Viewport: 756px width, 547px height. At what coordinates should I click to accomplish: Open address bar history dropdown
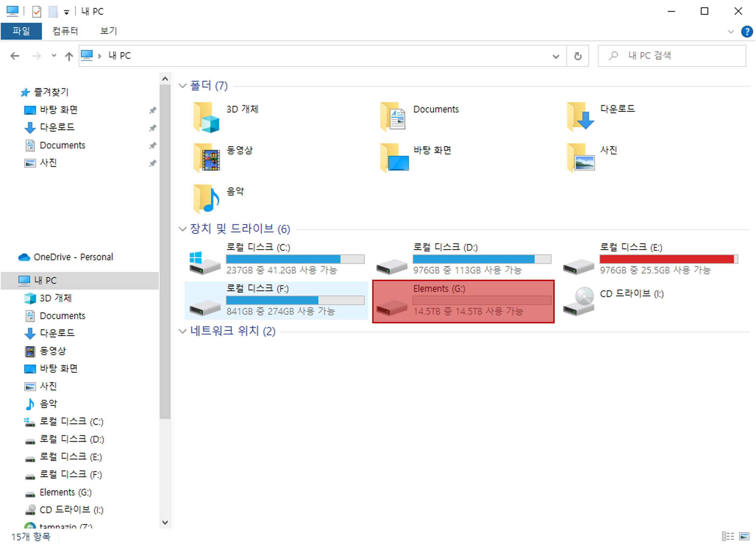coord(556,56)
